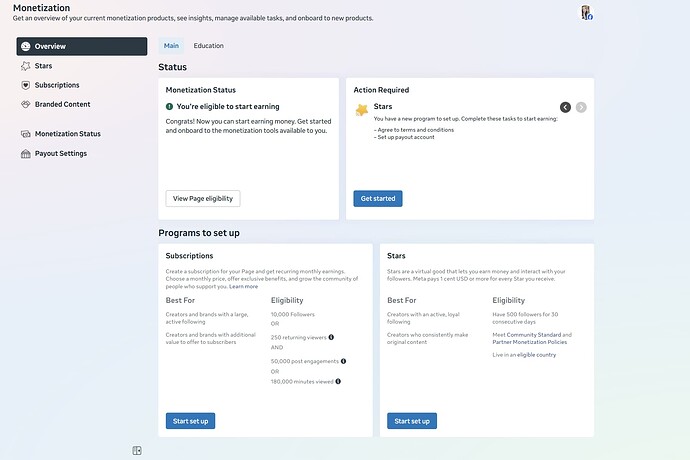Click green eligible status icon

pos(169,107)
